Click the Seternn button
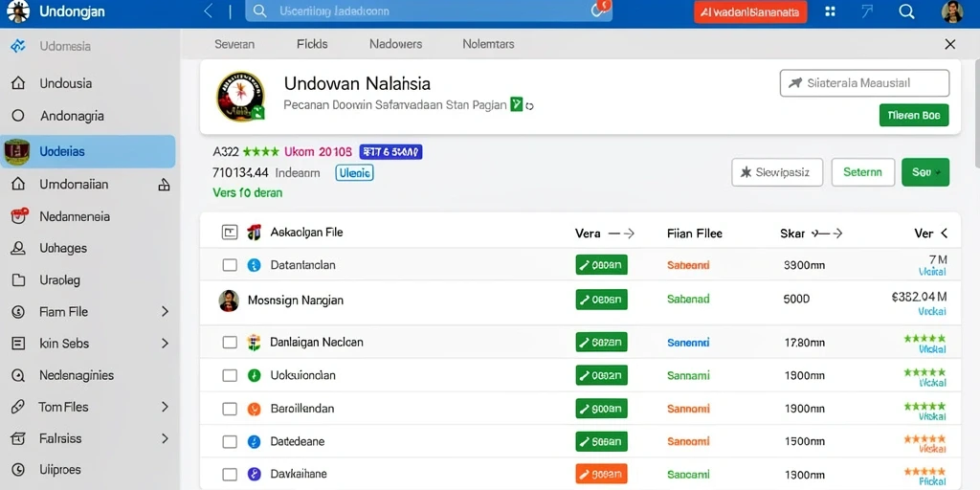 [x=862, y=172]
